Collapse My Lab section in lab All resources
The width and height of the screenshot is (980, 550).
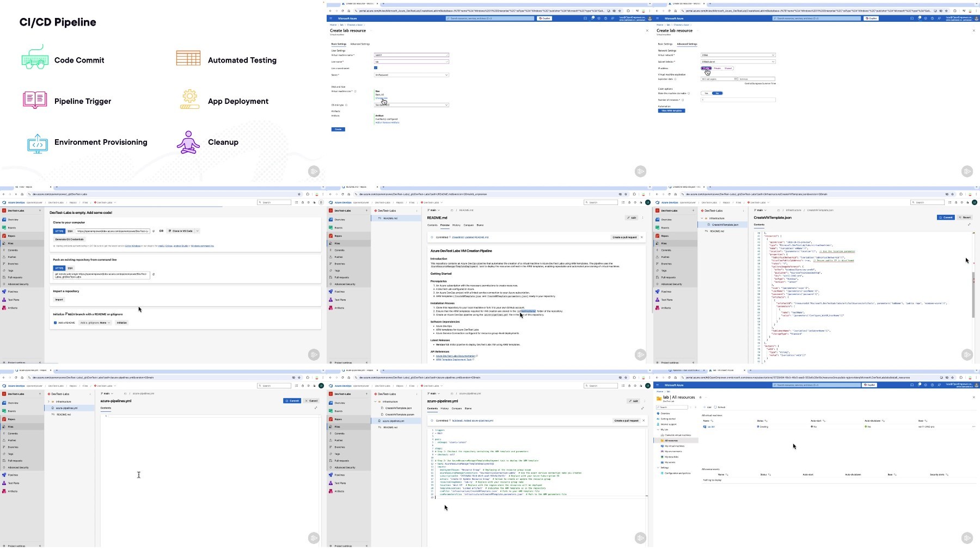(658, 430)
